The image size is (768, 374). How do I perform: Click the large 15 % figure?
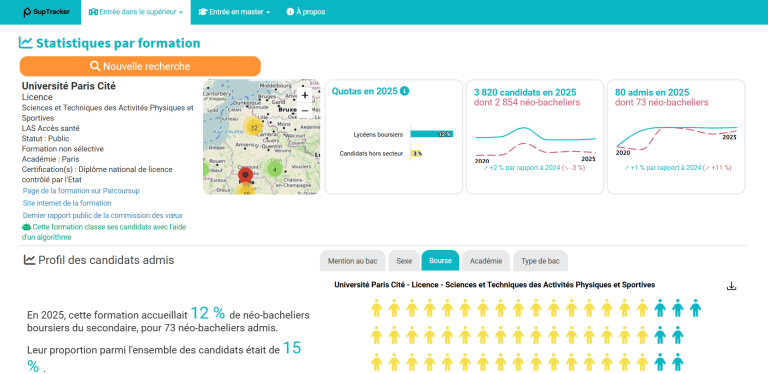[x=292, y=349]
